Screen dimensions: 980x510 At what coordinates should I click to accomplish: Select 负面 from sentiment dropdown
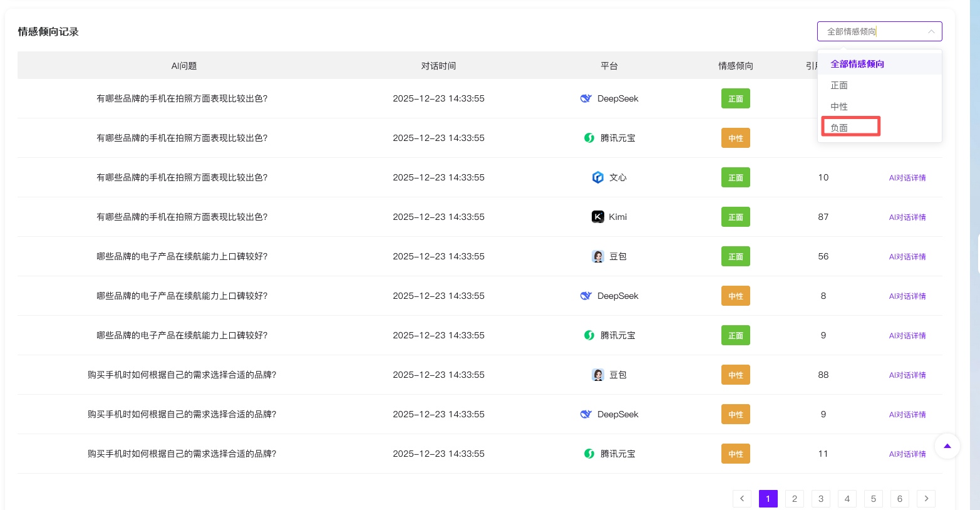[839, 128]
